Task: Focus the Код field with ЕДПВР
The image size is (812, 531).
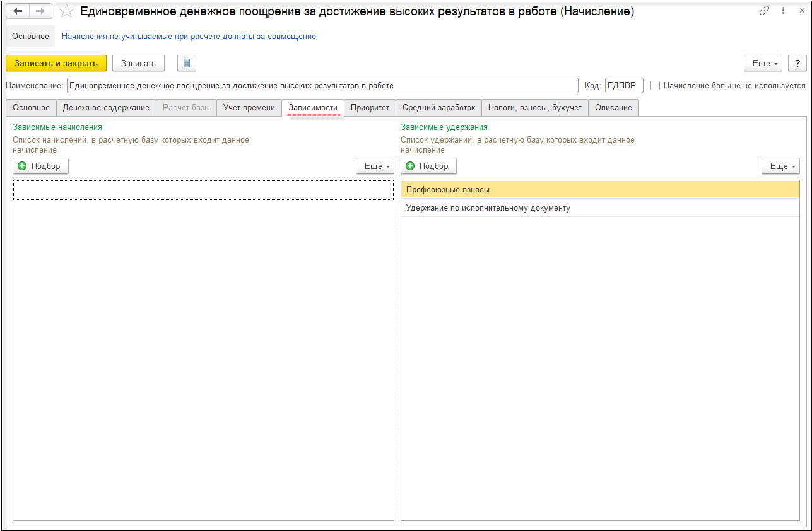Action: [624, 85]
